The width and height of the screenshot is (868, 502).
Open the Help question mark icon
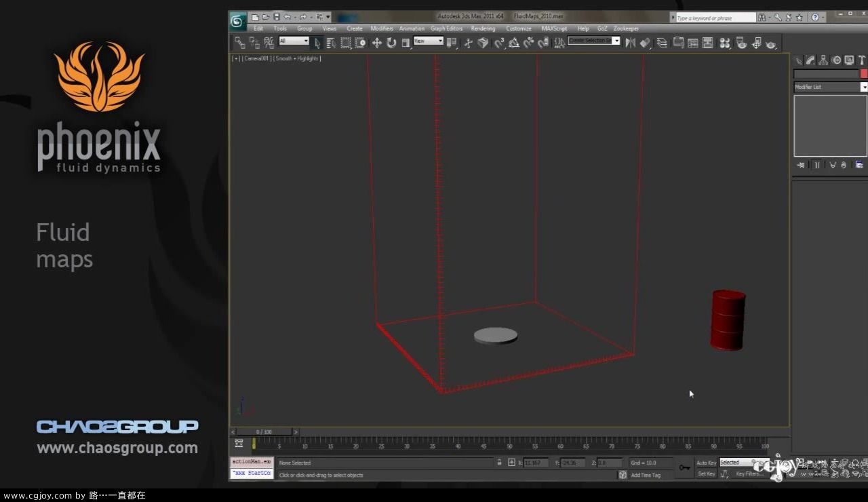coord(814,18)
